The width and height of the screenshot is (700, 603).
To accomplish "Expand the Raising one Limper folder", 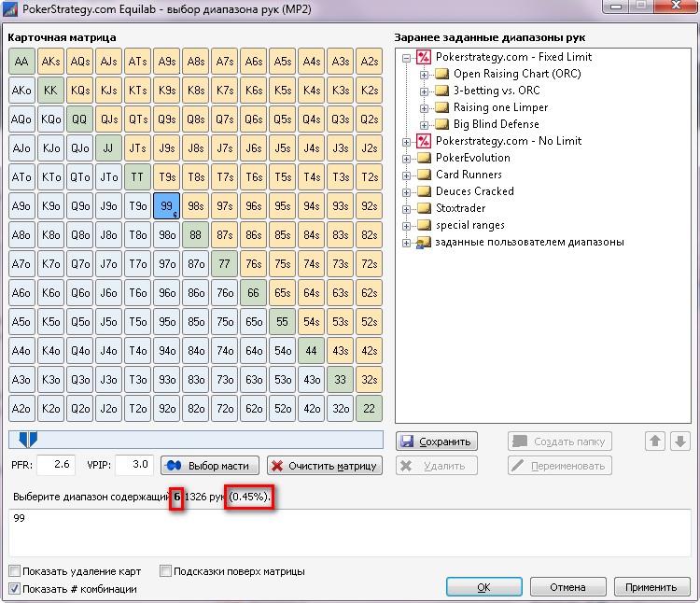I will (x=424, y=108).
